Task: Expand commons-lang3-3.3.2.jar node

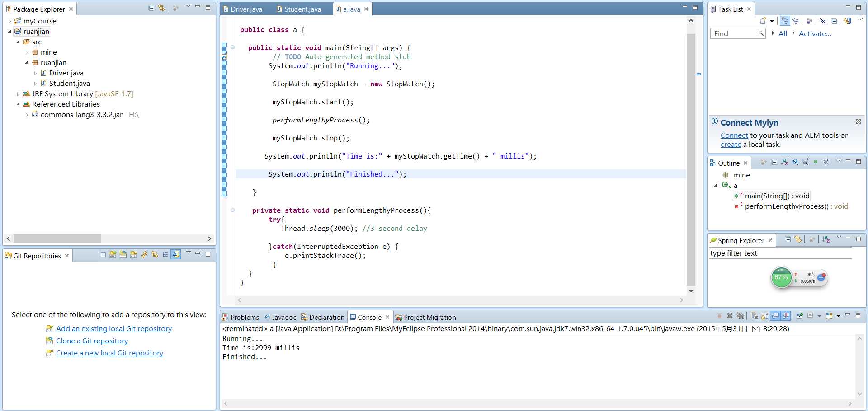Action: coord(27,115)
